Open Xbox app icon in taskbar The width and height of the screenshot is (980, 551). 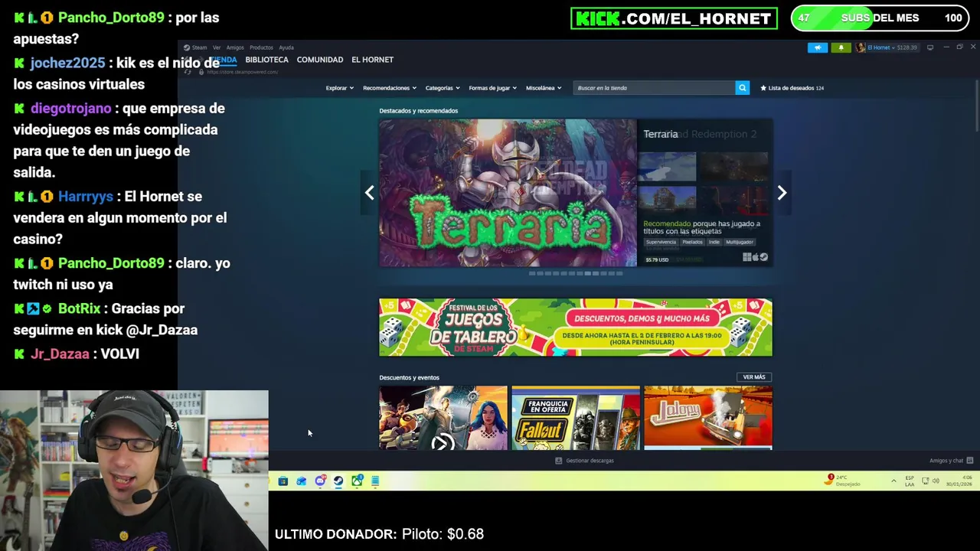(x=357, y=481)
